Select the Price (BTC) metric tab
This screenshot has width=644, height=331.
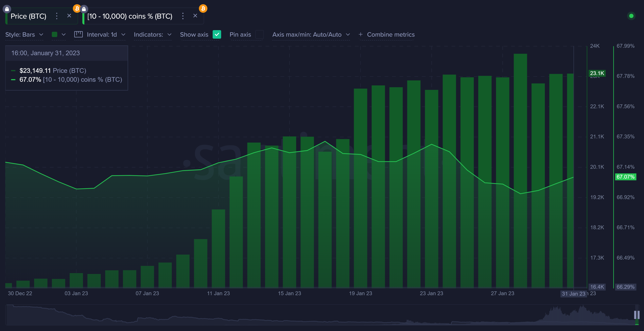[x=29, y=16]
